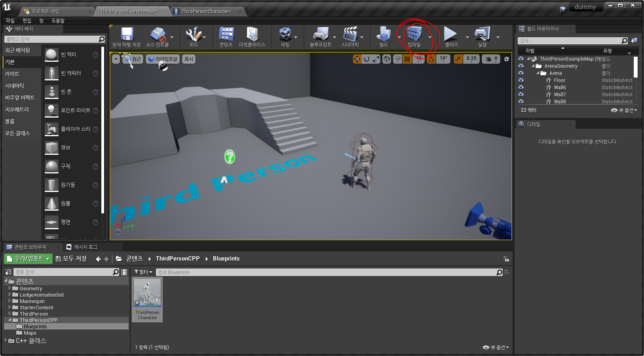The height and width of the screenshot is (356, 644).
Task: Navigate back in the Content Browser history
Action: click(99, 259)
